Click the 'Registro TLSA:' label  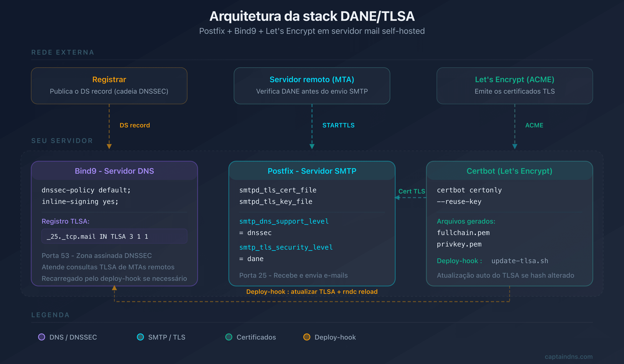(x=65, y=221)
